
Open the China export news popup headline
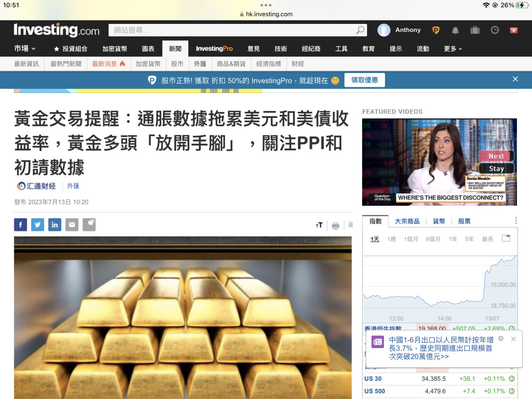click(441, 348)
